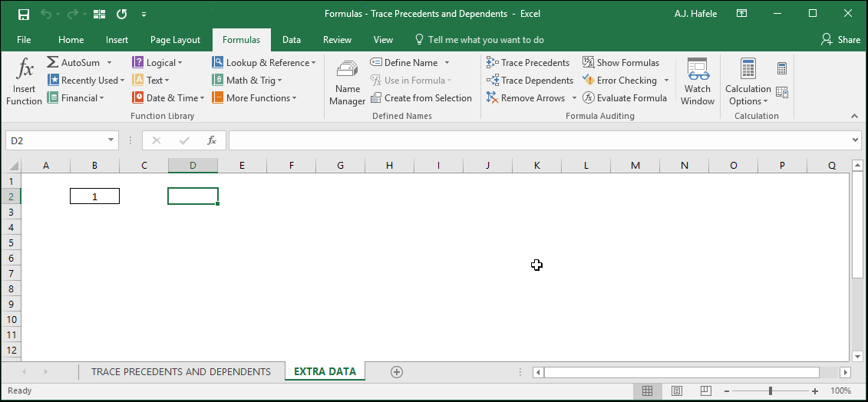Click Create from Selection
868x402 pixels.
(x=421, y=98)
